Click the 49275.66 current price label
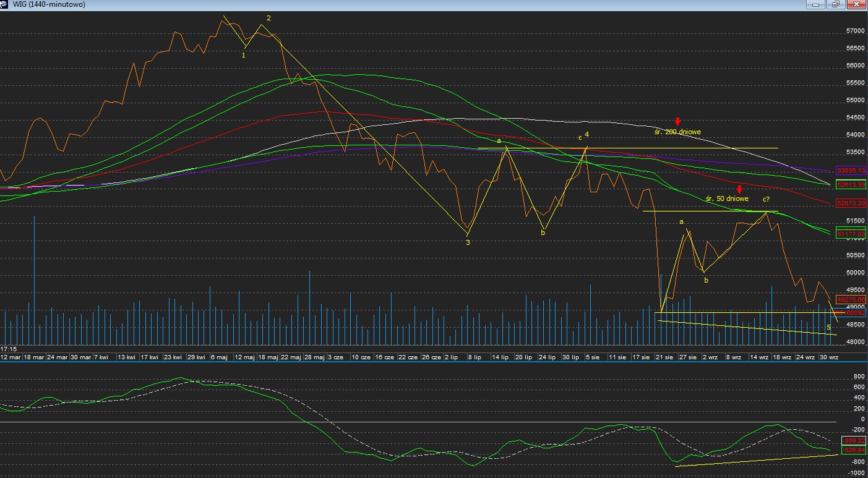 (851, 300)
